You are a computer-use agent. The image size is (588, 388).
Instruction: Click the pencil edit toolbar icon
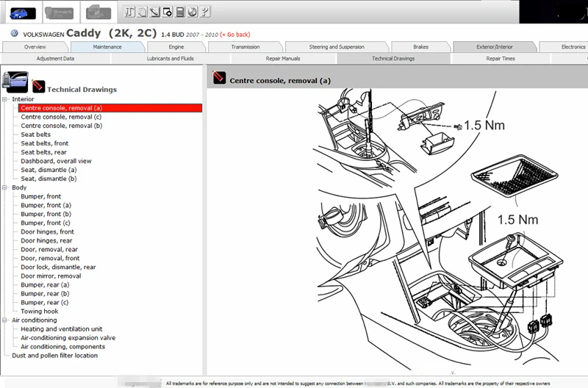154,12
